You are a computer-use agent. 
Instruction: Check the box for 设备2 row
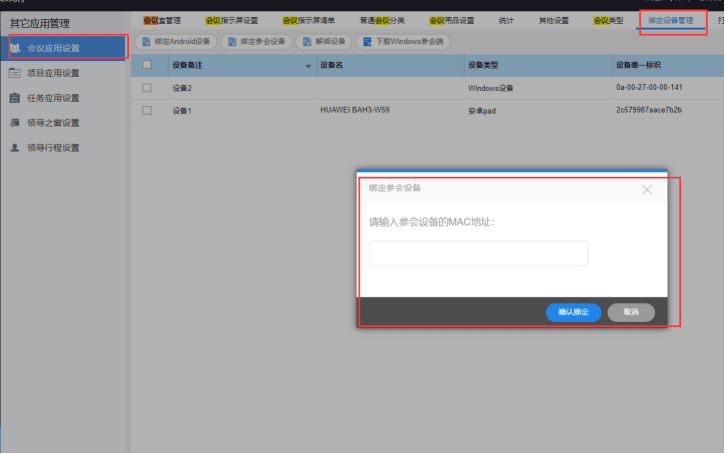click(x=147, y=87)
